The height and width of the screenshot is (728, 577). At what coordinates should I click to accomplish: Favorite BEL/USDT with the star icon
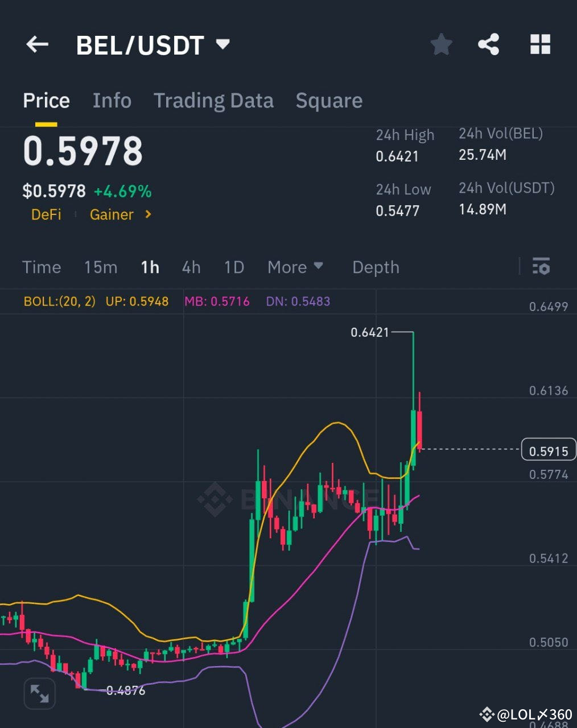441,44
